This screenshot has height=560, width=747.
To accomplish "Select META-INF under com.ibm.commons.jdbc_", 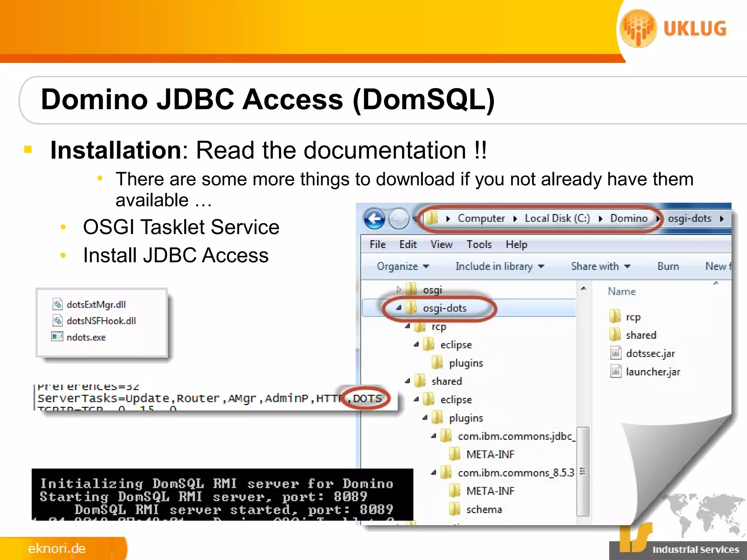I will (490, 454).
